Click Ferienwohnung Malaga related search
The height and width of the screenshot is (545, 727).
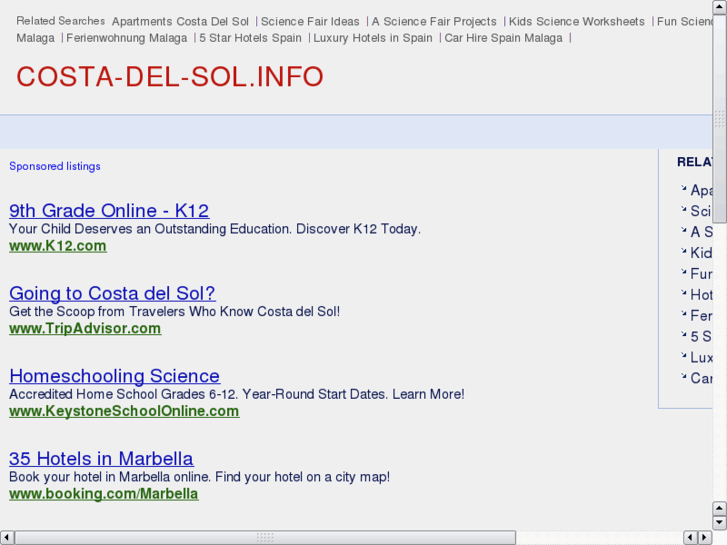click(127, 38)
